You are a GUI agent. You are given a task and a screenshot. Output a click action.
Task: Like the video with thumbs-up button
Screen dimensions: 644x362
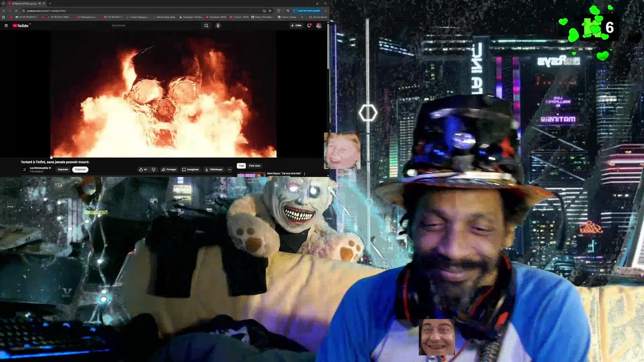(142, 169)
